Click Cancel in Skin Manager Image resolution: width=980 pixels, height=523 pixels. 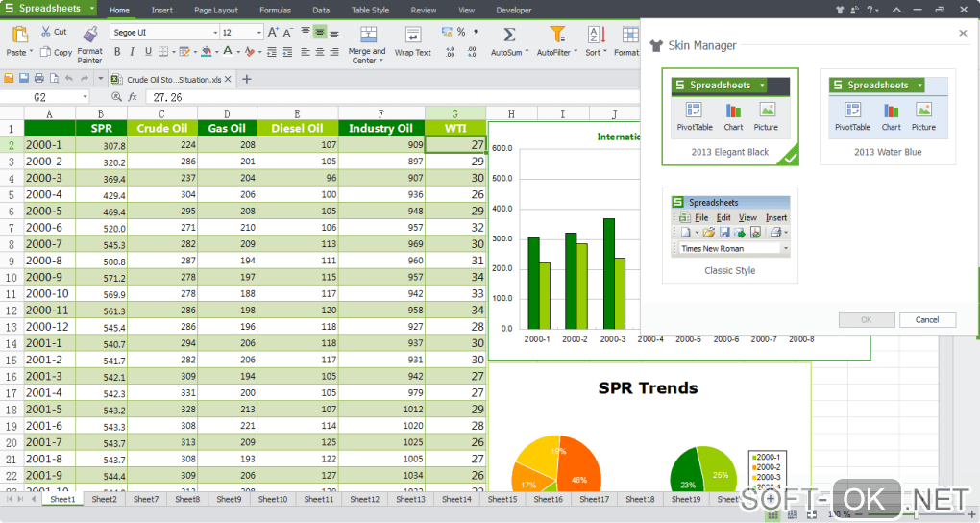tap(927, 320)
